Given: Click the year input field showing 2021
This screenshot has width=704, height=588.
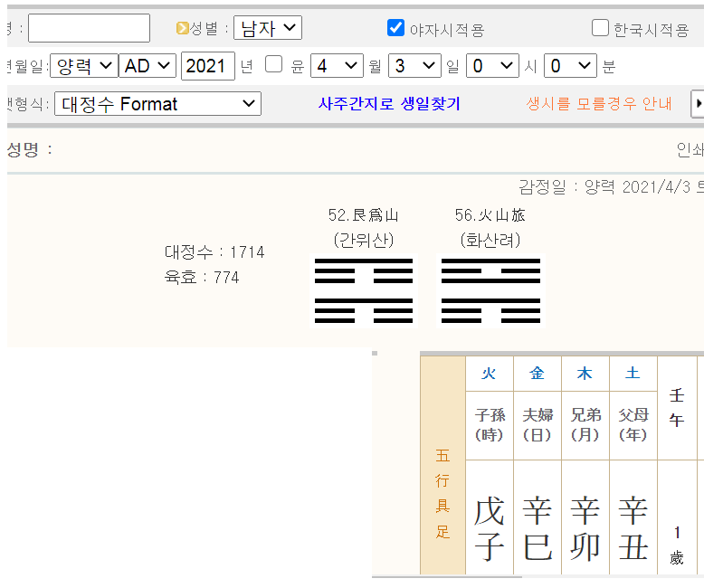Looking at the screenshot, I should point(208,66).
